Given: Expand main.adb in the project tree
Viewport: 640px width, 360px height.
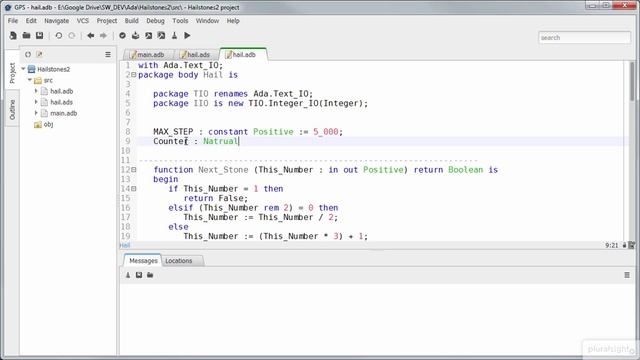Looking at the screenshot, I should click(x=36, y=113).
